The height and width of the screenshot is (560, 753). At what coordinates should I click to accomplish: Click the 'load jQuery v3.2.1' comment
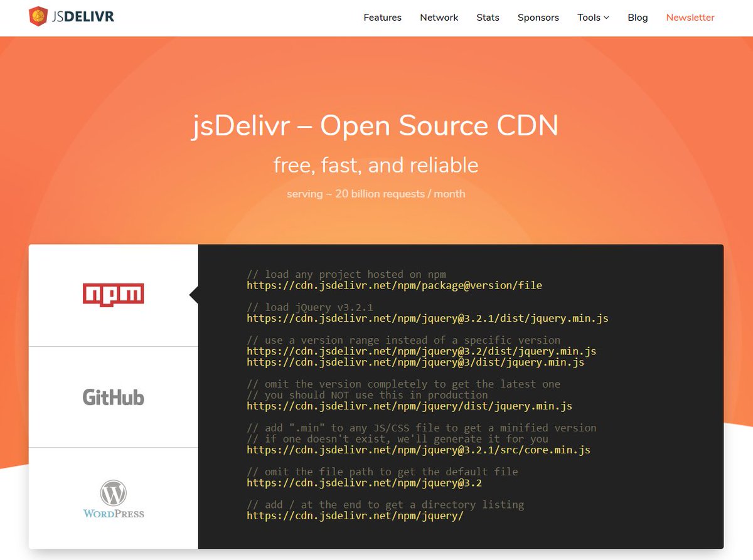pos(310,307)
